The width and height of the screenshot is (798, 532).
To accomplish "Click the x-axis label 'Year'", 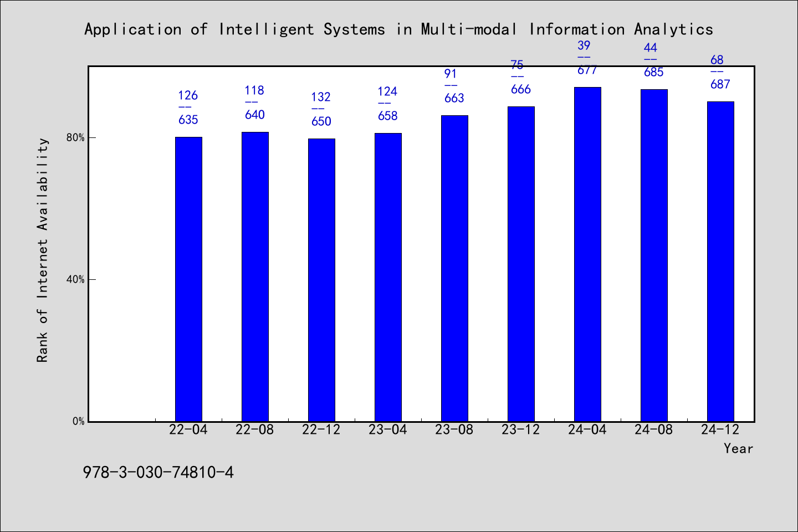I will pyautogui.click(x=738, y=448).
